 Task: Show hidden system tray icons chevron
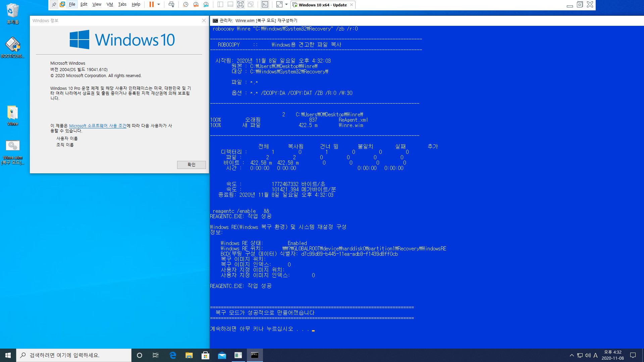(572, 355)
